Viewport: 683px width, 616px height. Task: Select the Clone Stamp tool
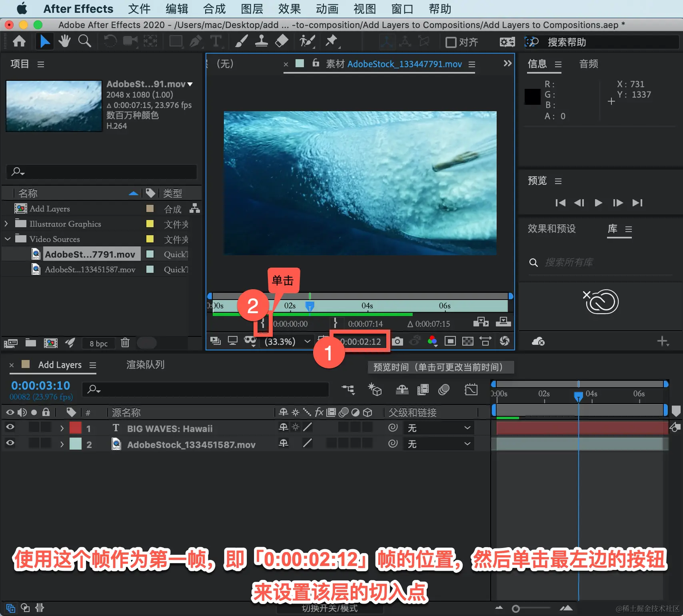coord(262,41)
